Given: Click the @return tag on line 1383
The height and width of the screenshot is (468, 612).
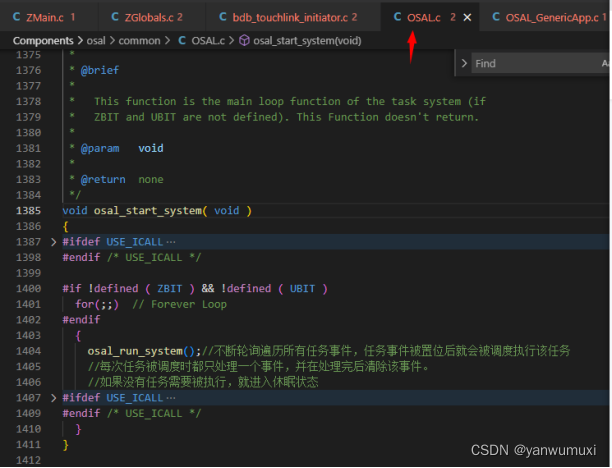Looking at the screenshot, I should click(x=103, y=180).
